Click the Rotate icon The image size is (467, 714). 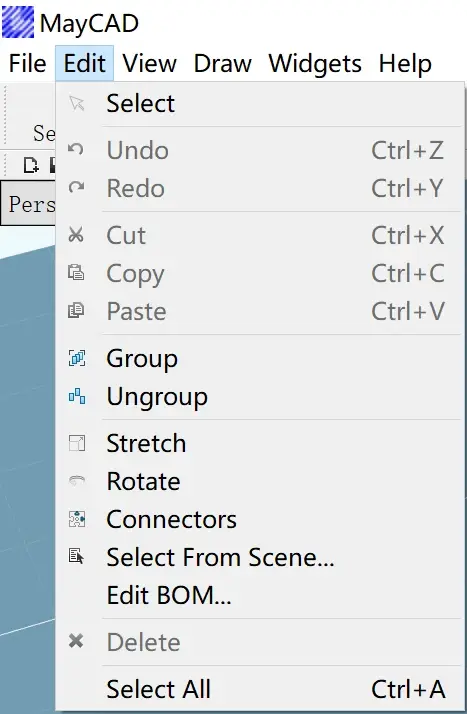[76, 481]
